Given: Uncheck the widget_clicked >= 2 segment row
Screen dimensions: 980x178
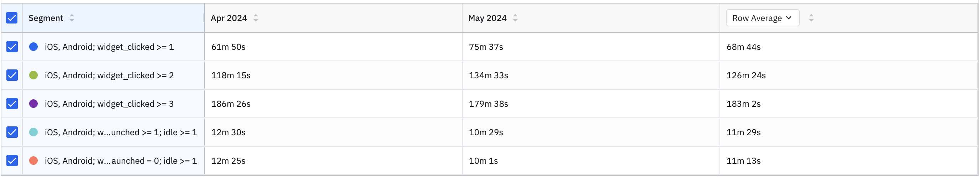Looking at the screenshot, I should coord(12,75).
